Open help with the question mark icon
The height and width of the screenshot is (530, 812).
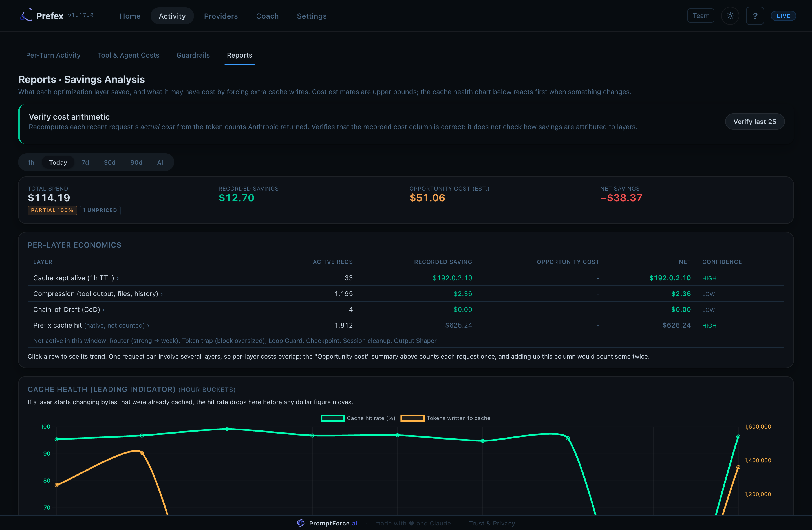pyautogui.click(x=755, y=16)
